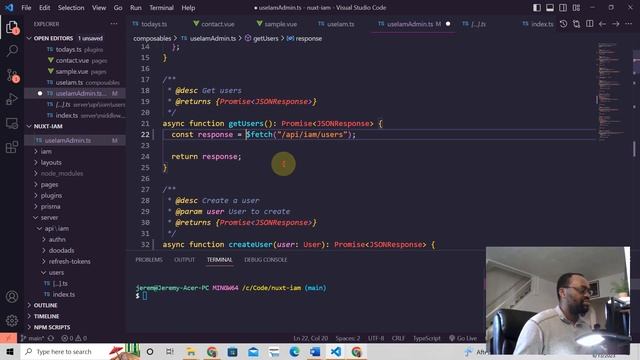Viewport: 640px width, 360px height.
Task: Change the CRLF line ending
Action: tap(398, 338)
